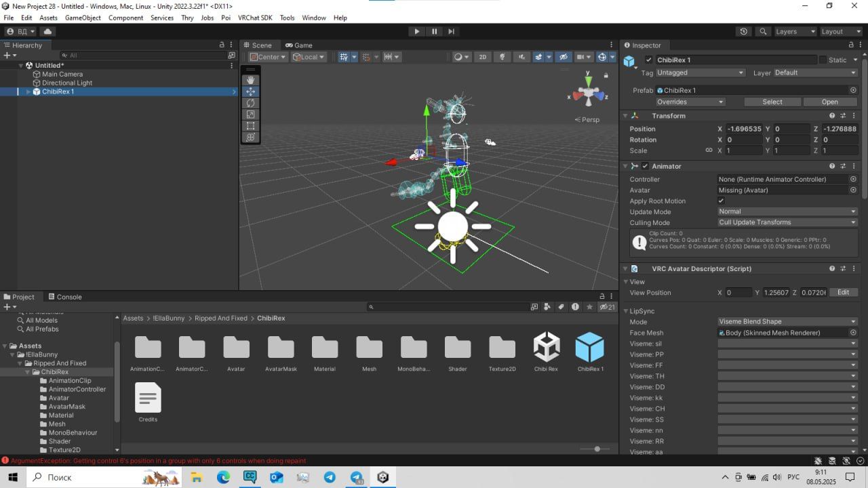This screenshot has height=488, width=868.
Task: Open the Animator Avatar object picker
Action: 853,190
